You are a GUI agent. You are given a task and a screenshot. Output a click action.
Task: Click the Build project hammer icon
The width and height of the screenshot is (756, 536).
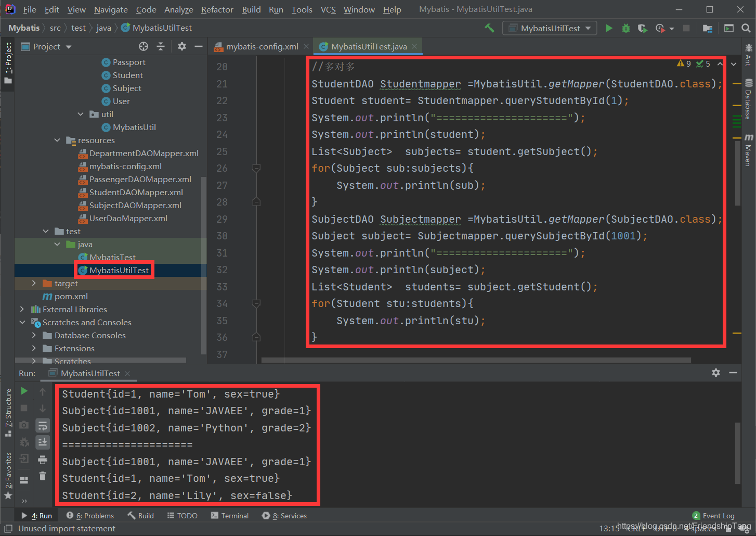[x=489, y=28]
